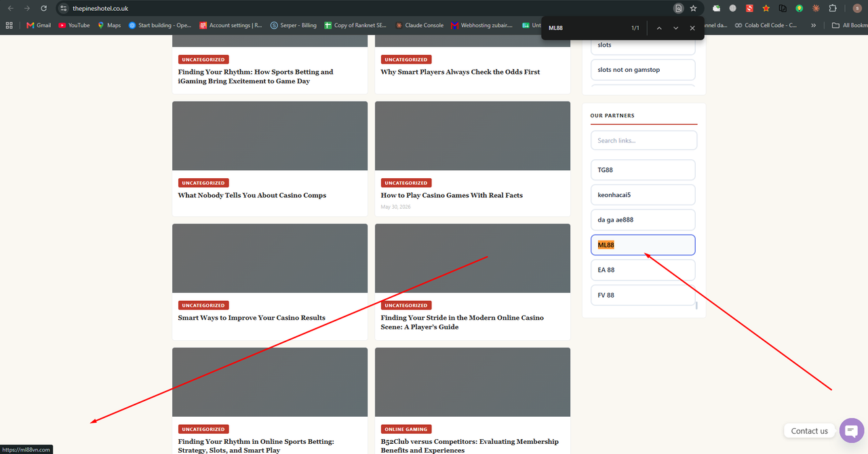Screen dimensions: 868x454
Task: Open the Serper - Billing bookmark
Action: (293, 25)
